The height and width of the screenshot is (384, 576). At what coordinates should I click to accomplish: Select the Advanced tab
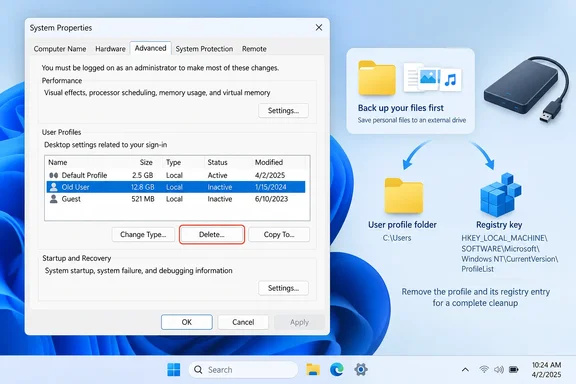click(150, 48)
